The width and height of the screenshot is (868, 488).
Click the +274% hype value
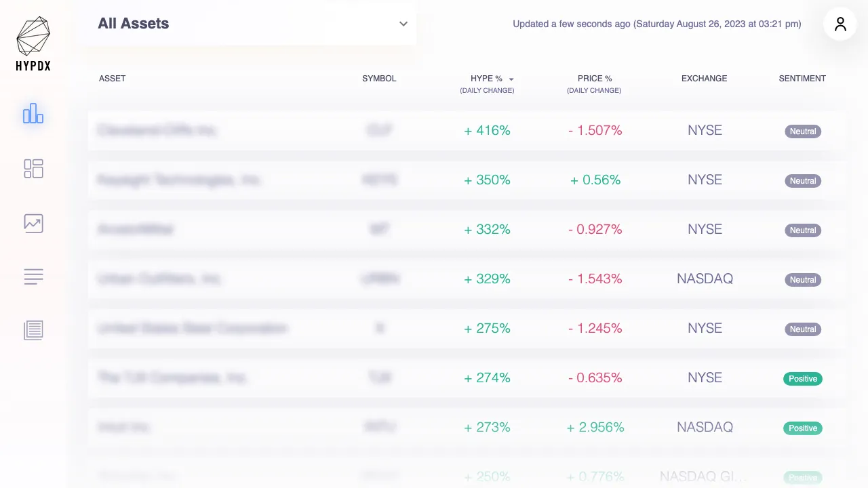pos(487,378)
